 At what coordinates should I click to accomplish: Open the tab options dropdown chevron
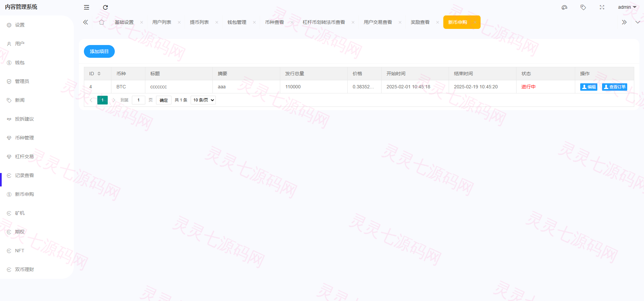tap(638, 22)
